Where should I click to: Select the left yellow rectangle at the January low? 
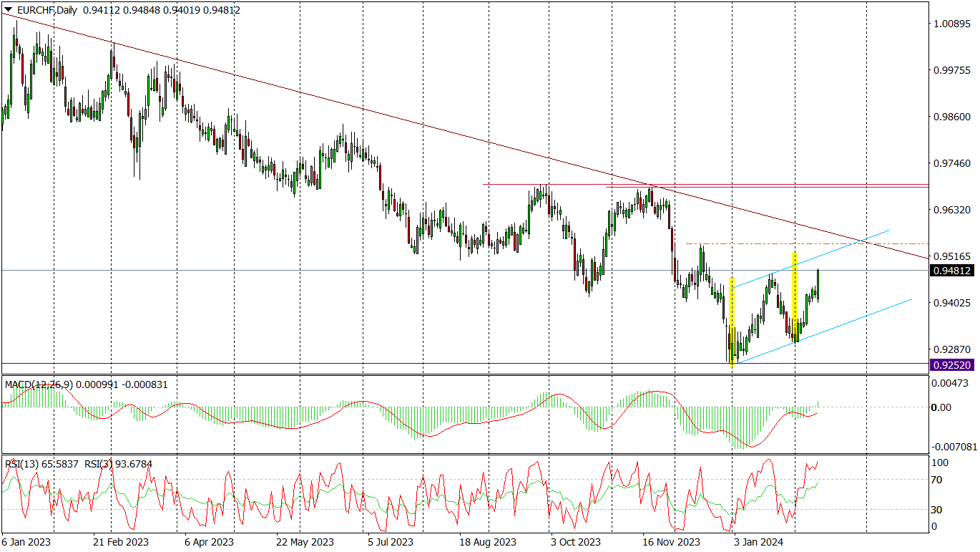(732, 321)
